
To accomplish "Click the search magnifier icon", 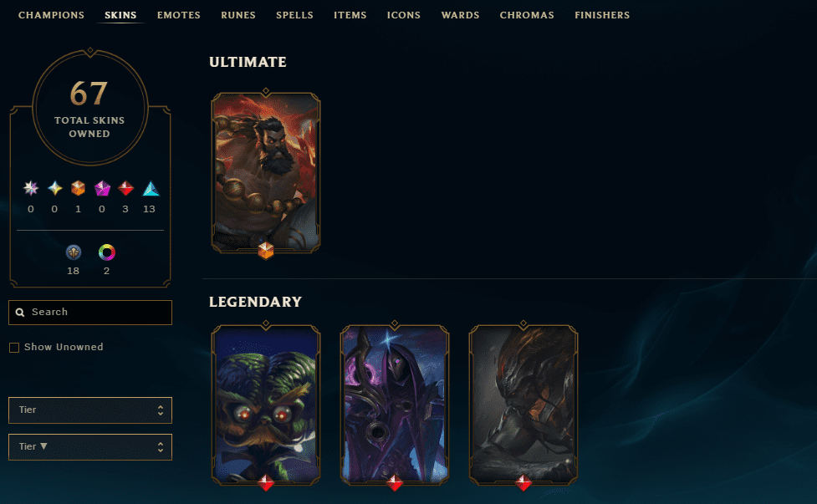I will tap(20, 313).
